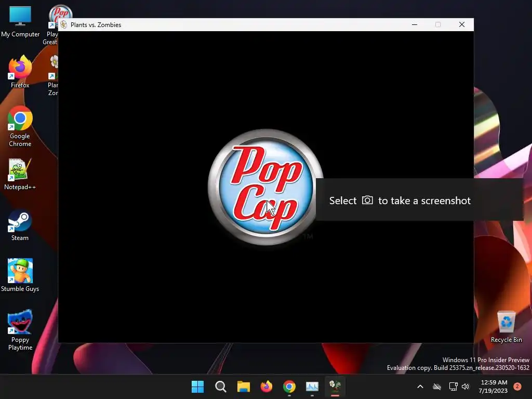
Task: Show hidden system tray icons
Action: coord(420,387)
